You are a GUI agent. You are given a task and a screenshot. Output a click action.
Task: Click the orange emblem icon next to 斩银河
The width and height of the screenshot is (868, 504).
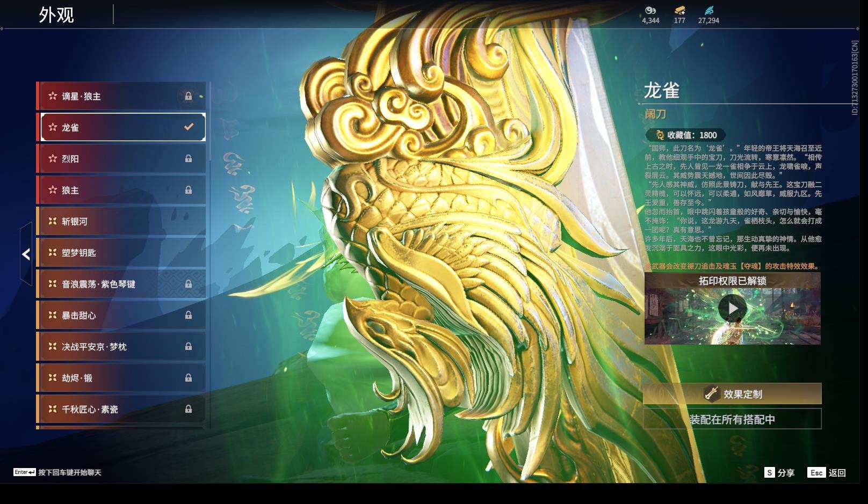point(53,221)
